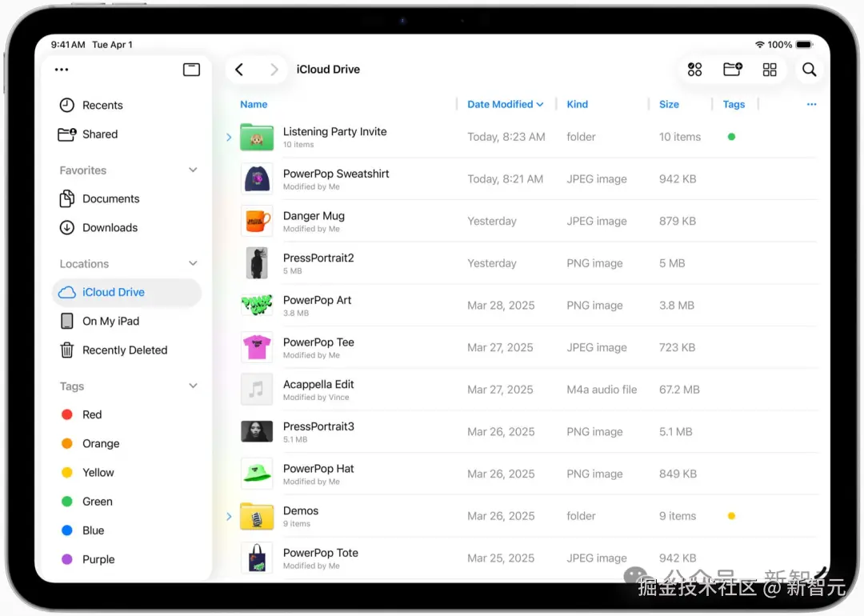Open search with the magnifier icon
The height and width of the screenshot is (616, 864).
(809, 70)
